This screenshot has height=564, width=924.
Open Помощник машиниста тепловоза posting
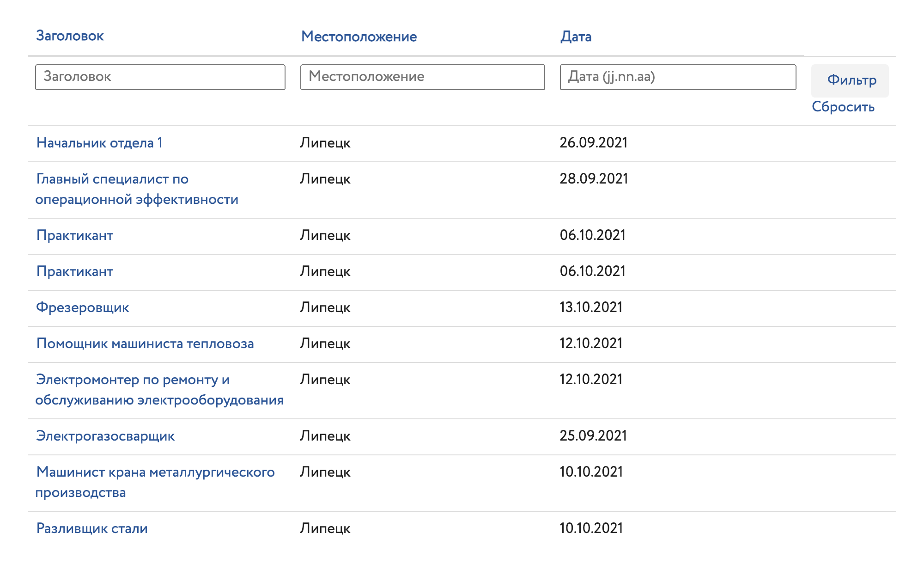click(x=145, y=343)
